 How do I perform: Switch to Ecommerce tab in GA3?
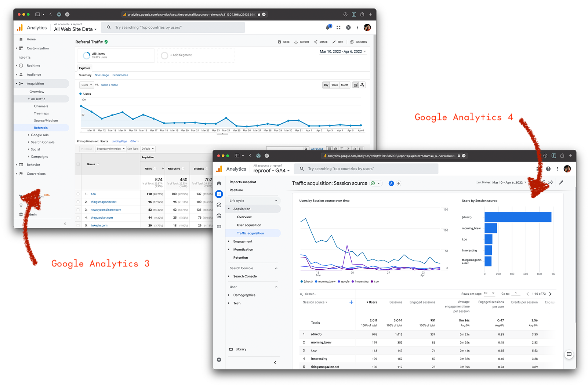(120, 75)
